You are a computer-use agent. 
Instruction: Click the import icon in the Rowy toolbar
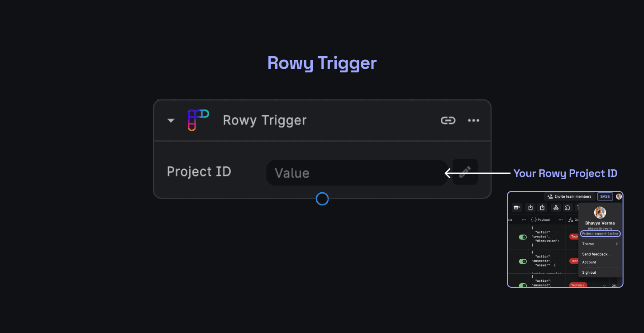530,208
